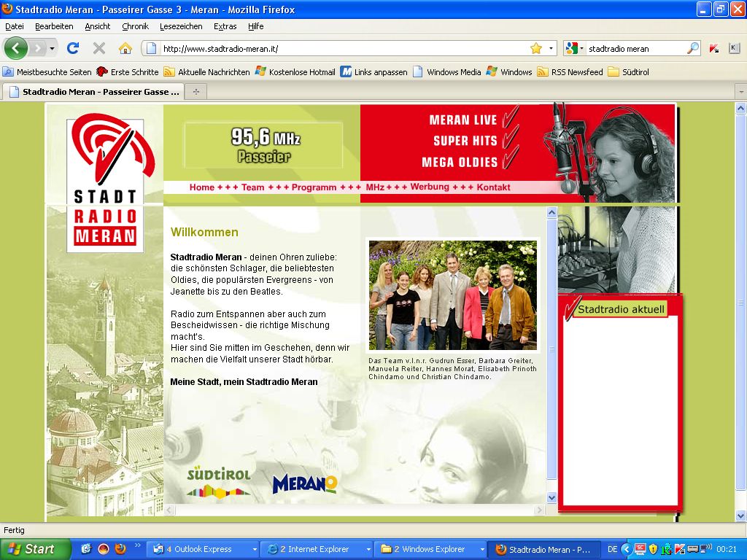The image size is (747, 560).
Task: Open the Bearbeiten menu
Action: 54,26
